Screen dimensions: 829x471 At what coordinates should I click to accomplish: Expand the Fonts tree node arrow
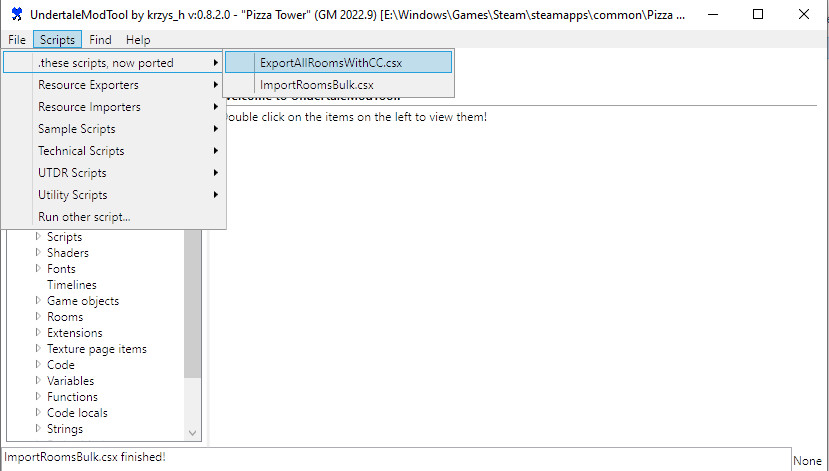tap(38, 269)
